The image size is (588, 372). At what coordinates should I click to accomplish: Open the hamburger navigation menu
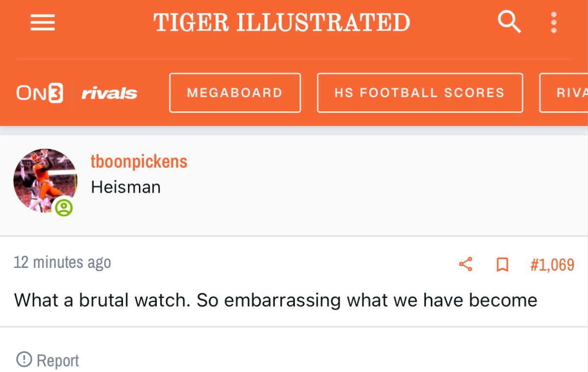click(43, 23)
